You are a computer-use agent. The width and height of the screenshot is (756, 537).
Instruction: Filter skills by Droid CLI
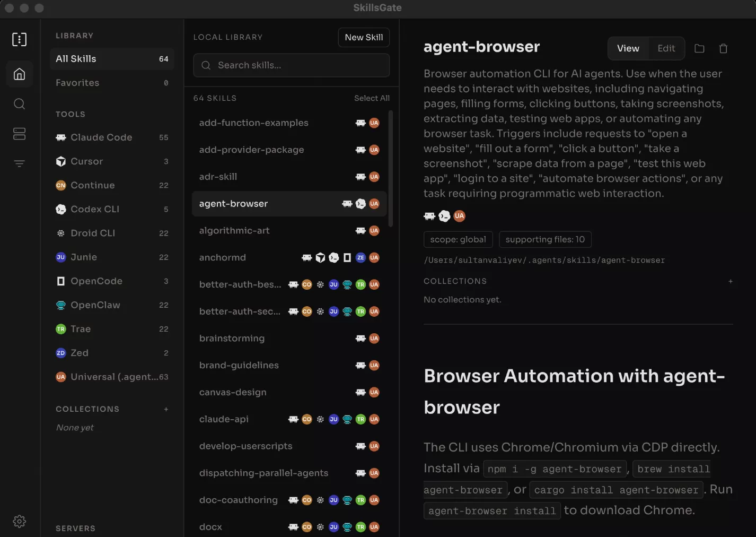[x=112, y=233]
